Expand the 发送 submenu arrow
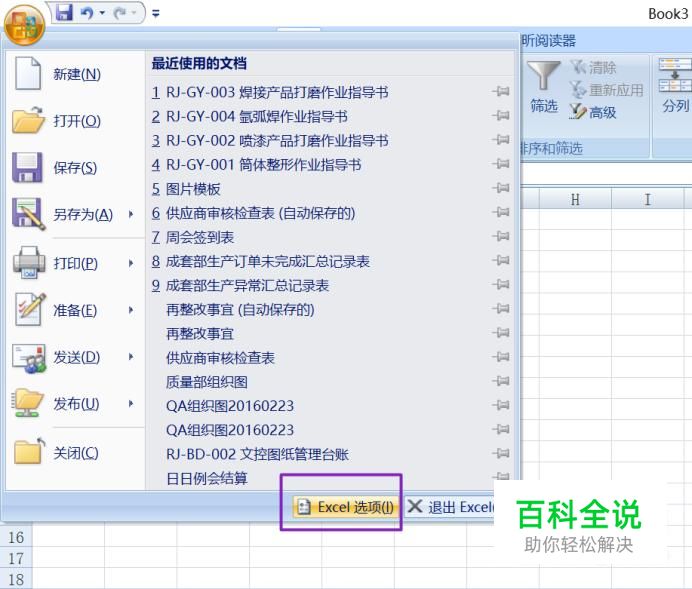 click(x=131, y=357)
